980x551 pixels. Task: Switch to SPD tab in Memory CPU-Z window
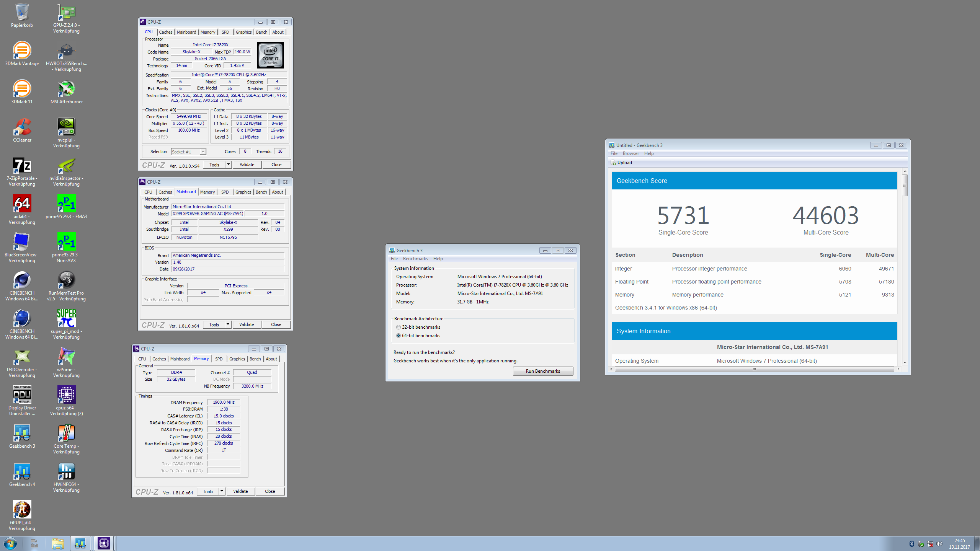point(219,359)
